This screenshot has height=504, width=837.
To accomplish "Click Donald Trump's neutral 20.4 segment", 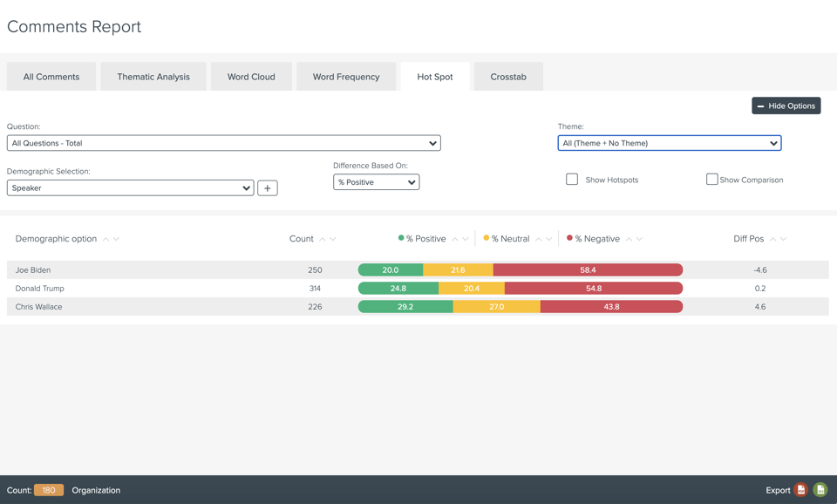I will [x=472, y=289].
